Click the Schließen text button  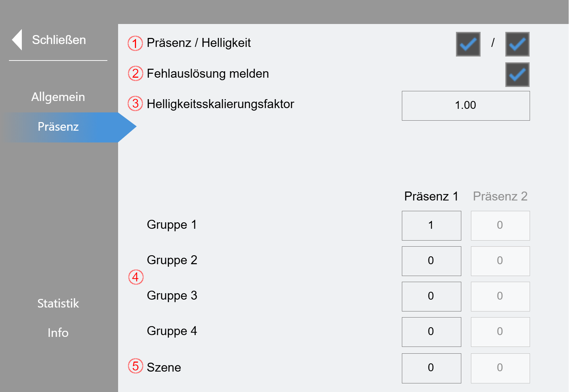(59, 40)
